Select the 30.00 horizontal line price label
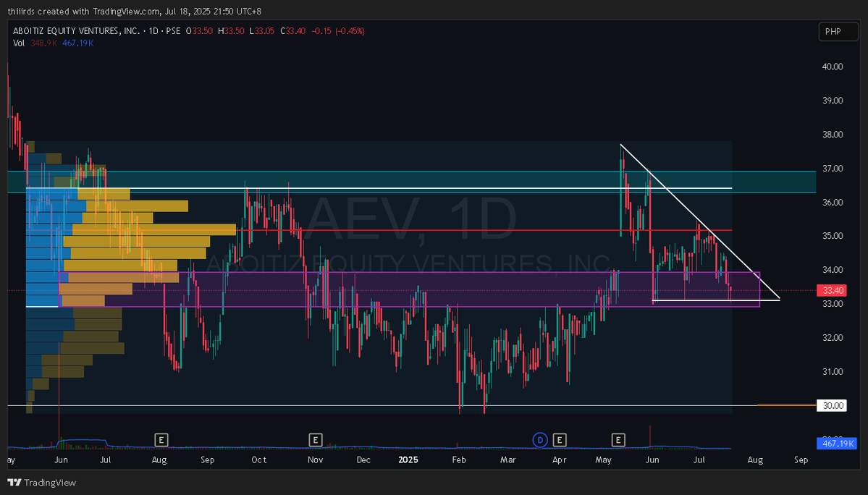This screenshot has width=868, height=495. (832, 405)
